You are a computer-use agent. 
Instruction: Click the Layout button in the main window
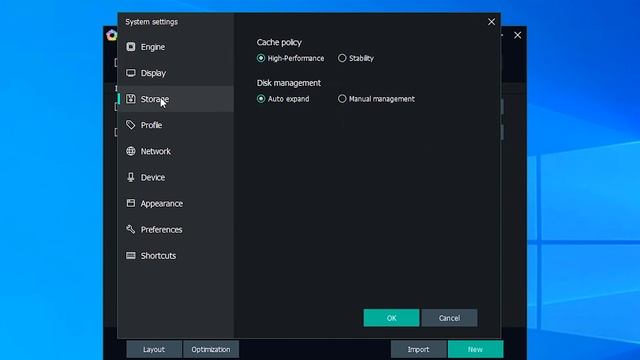(154, 349)
